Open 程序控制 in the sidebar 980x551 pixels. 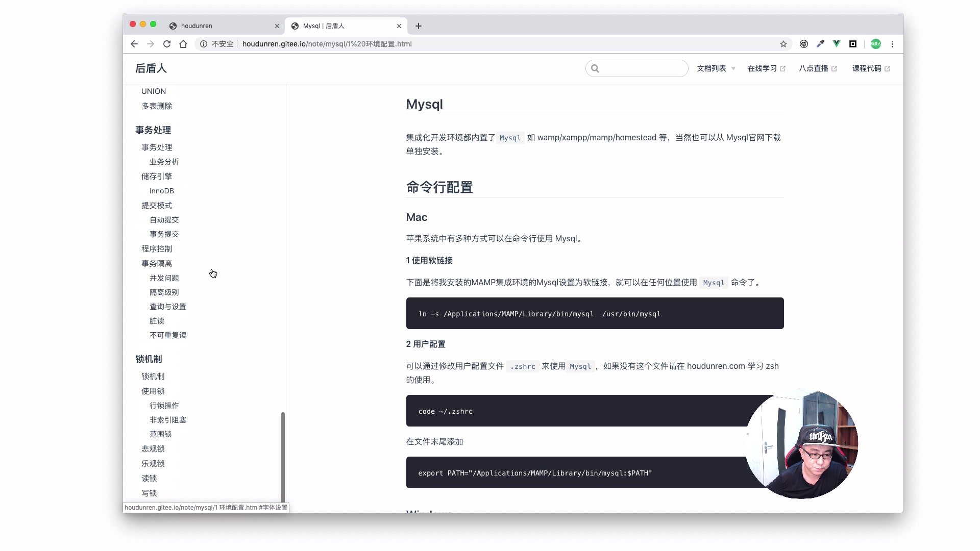point(157,249)
